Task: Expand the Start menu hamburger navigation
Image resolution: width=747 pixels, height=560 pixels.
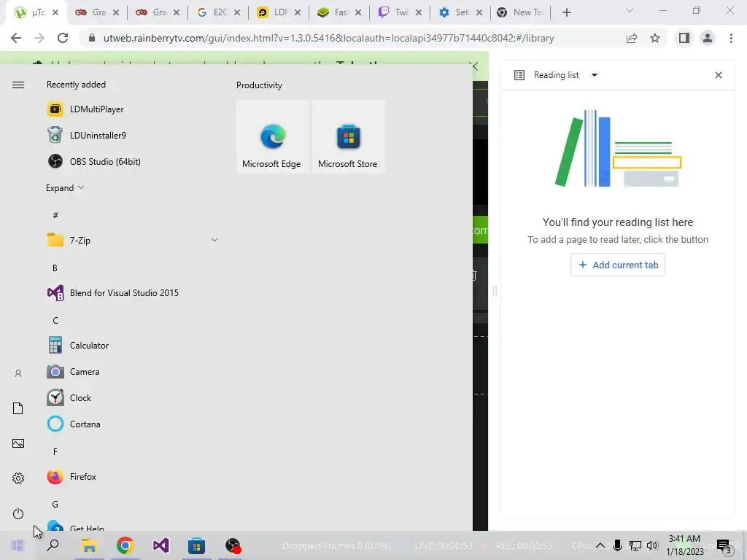Action: coord(18,85)
